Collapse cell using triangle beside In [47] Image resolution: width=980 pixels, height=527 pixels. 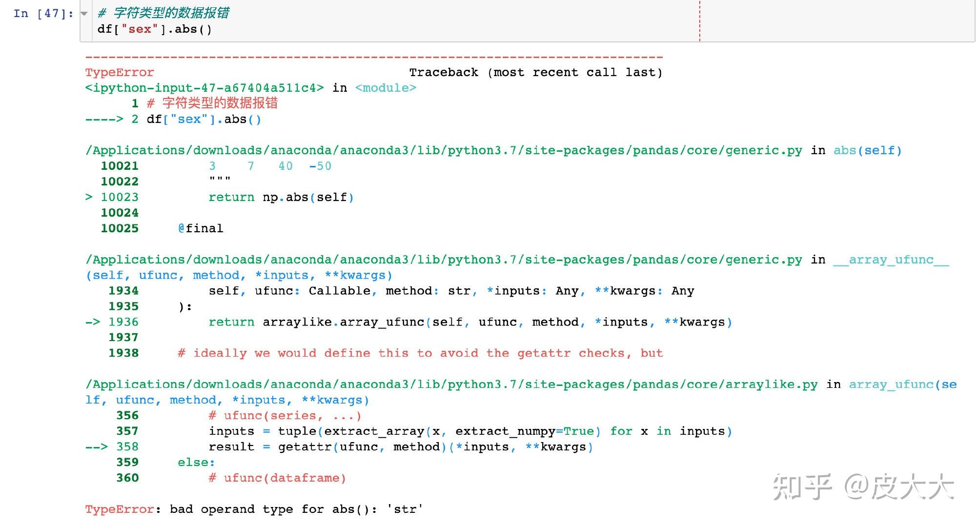[84, 14]
